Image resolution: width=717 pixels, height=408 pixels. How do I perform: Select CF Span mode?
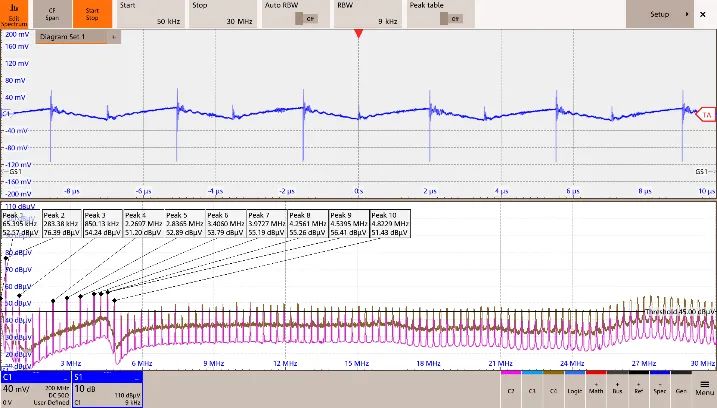(x=52, y=14)
